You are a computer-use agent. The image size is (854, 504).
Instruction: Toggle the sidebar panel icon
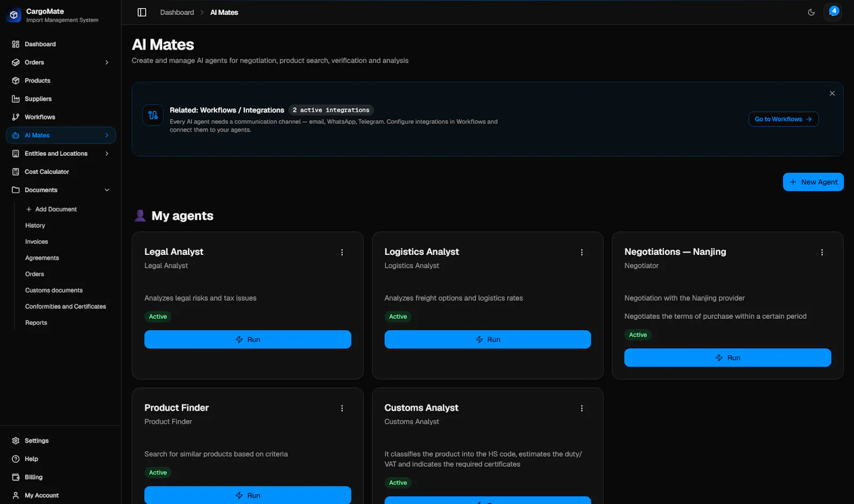tap(142, 12)
